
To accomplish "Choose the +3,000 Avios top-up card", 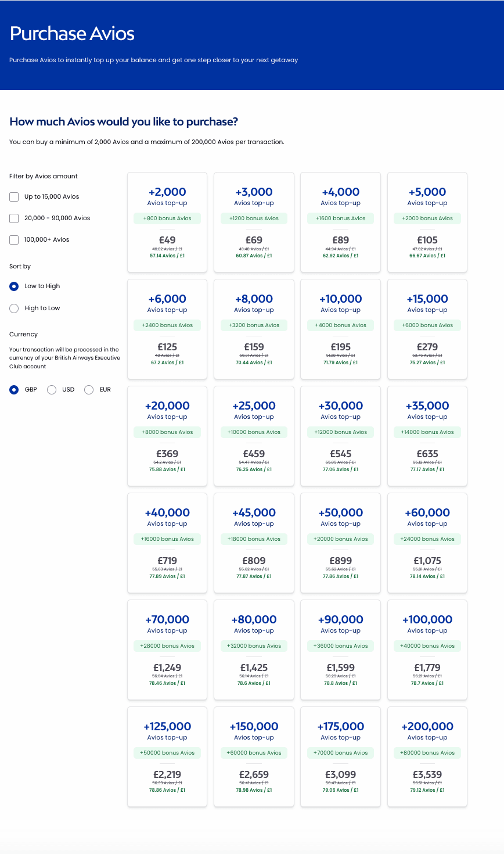I will (254, 222).
